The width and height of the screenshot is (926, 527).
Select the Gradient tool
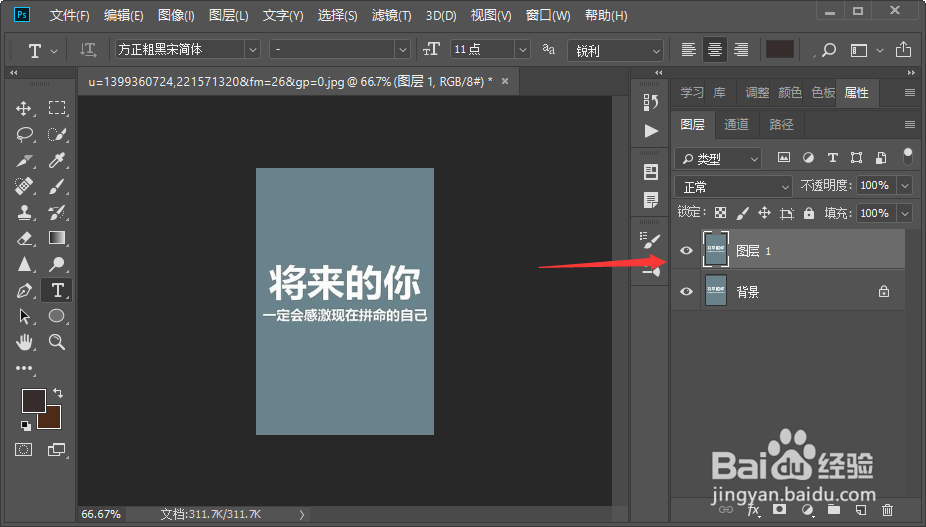coord(57,238)
